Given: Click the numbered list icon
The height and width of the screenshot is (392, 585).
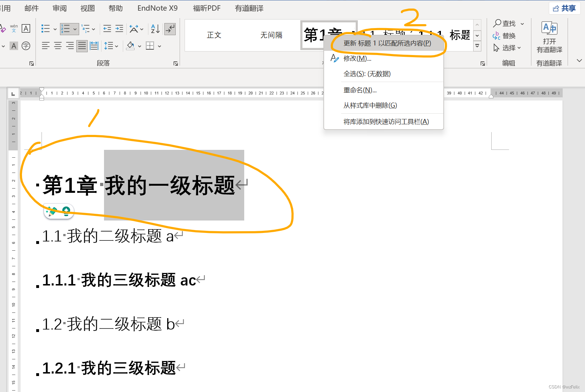Looking at the screenshot, I should click(x=66, y=29).
